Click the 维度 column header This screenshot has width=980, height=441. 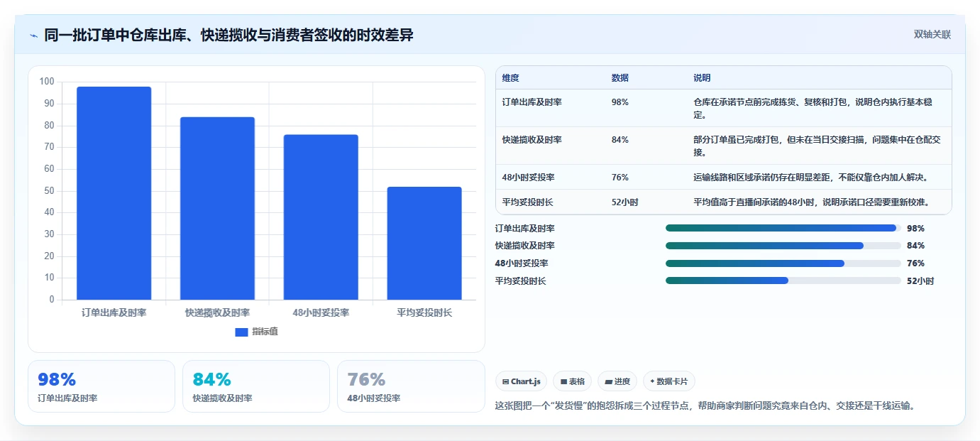(510, 78)
